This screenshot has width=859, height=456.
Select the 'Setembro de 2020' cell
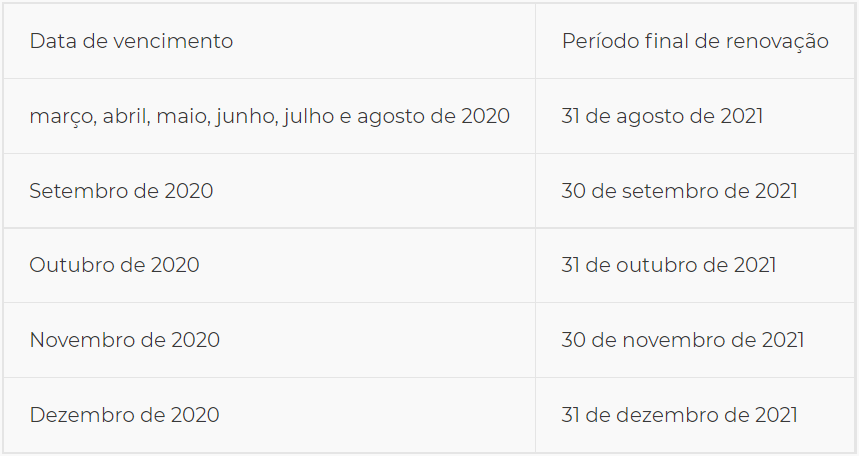point(121,191)
